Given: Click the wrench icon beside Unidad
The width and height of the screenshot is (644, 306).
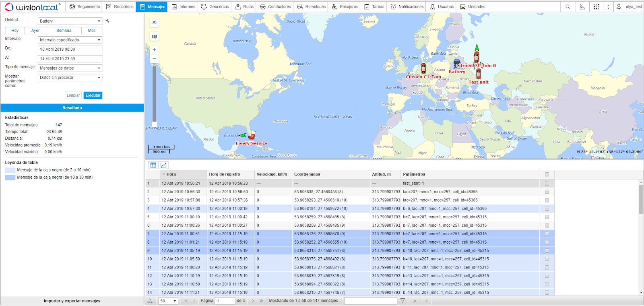Looking at the screenshot, I should pyautogui.click(x=107, y=21).
